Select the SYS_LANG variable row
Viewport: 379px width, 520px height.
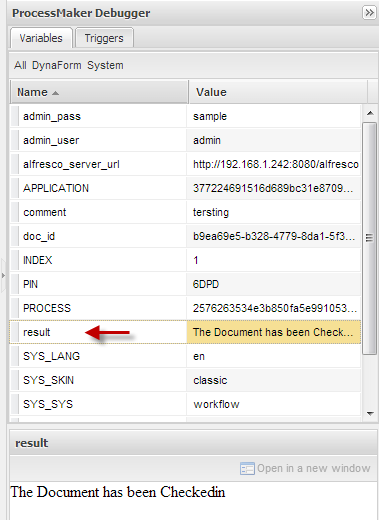185,356
